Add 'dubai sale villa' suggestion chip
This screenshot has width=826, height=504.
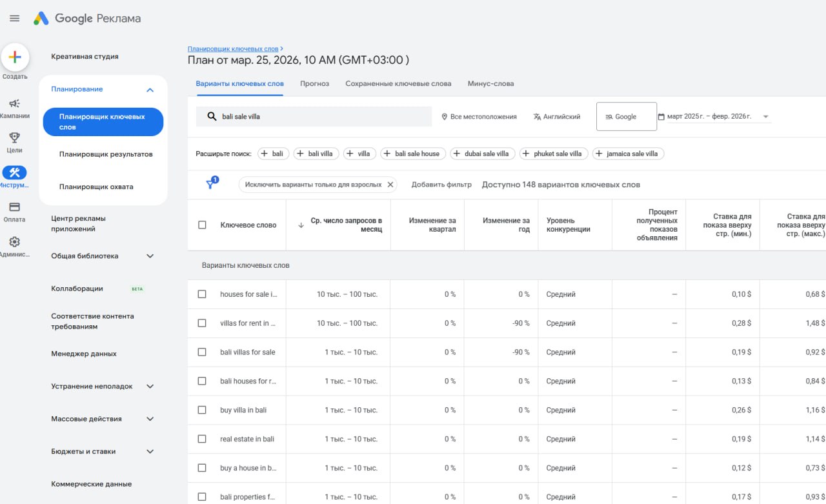coord(482,154)
